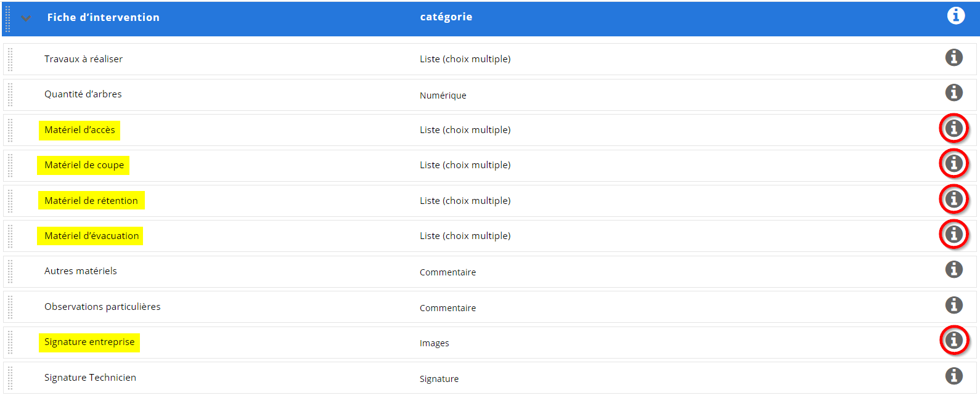Click info icon on Matériel d'accès row
The height and width of the screenshot is (398, 980).
click(954, 128)
